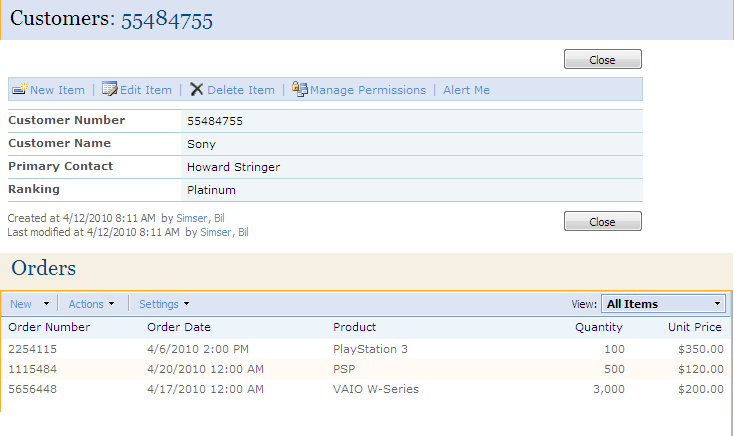734x436 pixels.
Task: Sort by Order Date column header
Action: 179,327
